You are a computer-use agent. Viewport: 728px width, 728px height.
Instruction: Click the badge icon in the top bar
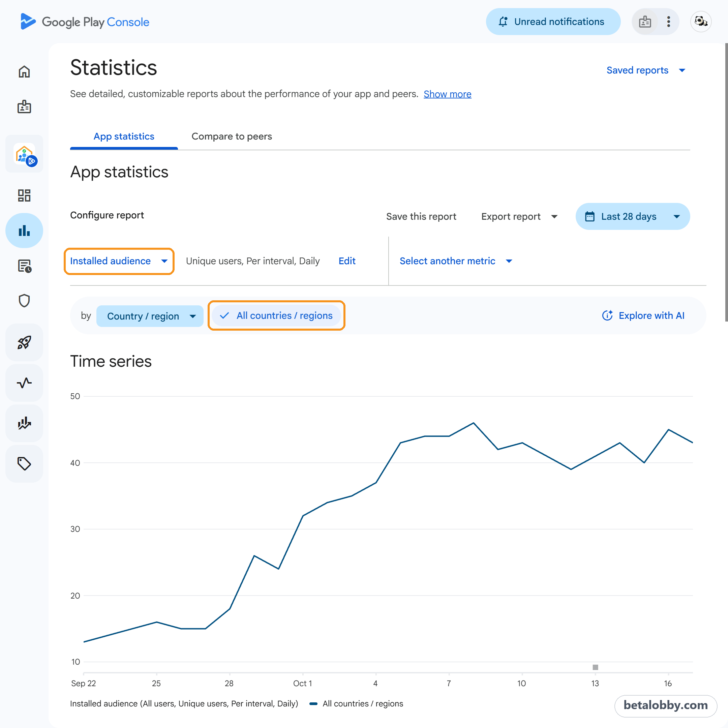click(x=645, y=22)
